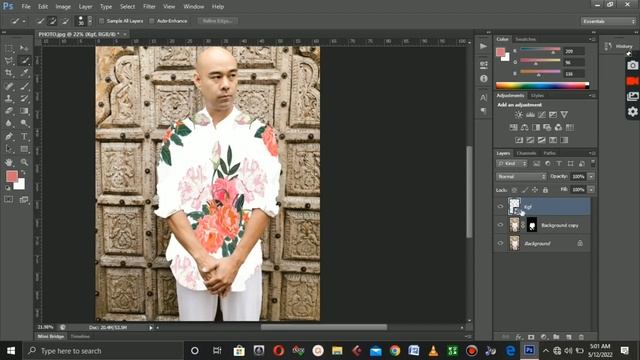Switch to the Styles tab
Viewport: 640px width, 360px height.
537,96
